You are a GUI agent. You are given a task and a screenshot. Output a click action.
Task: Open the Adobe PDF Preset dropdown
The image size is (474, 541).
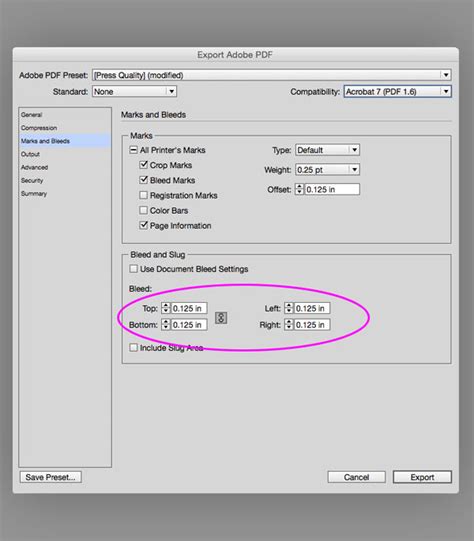tap(272, 75)
